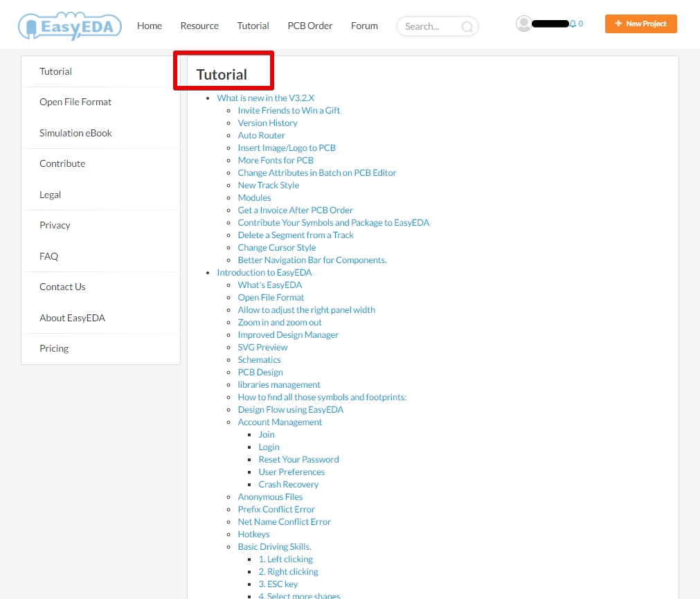Open 'More Fonts for PCB' link
The image size is (700, 599).
point(276,160)
